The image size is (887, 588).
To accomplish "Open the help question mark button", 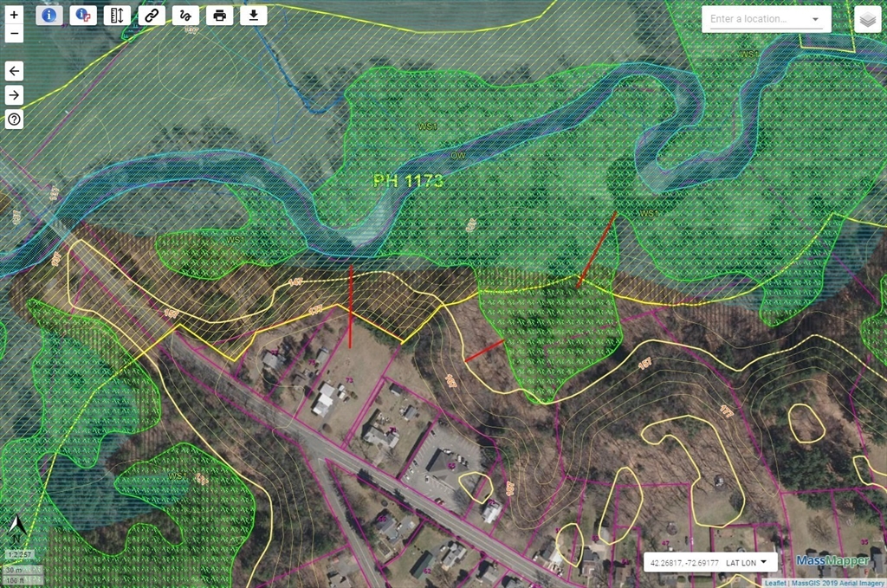I will pyautogui.click(x=14, y=120).
